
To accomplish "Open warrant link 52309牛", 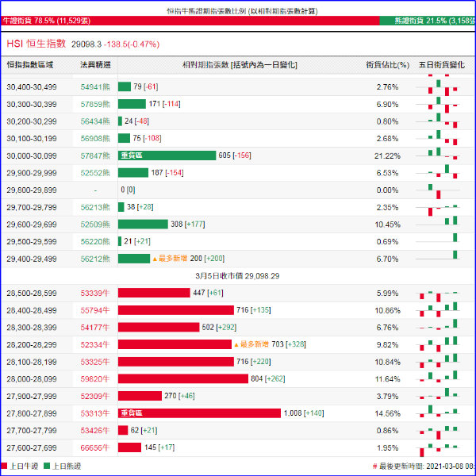I will click(95, 396).
